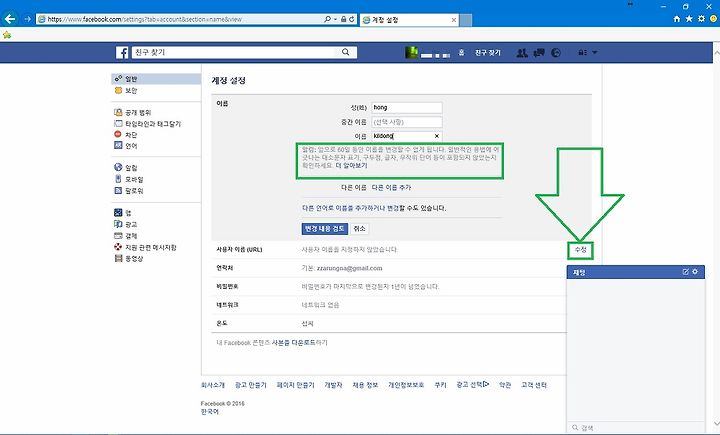Viewport: 720px width, 435px height.
Task: Click 친구 찾기 link in the blue header
Action: [x=488, y=53]
